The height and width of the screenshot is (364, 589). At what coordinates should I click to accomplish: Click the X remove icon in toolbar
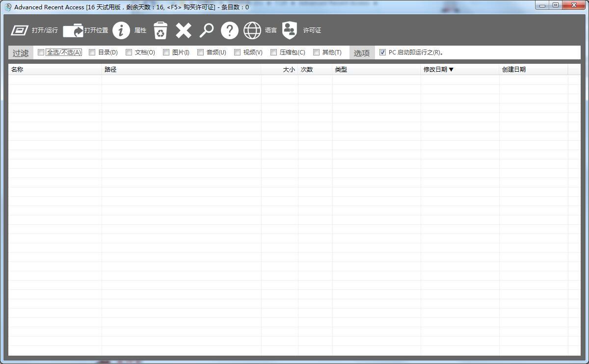(x=184, y=30)
